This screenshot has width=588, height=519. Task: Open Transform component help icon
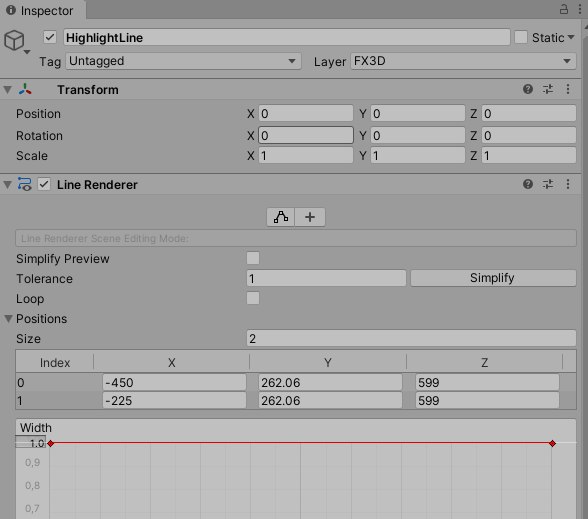click(x=528, y=89)
